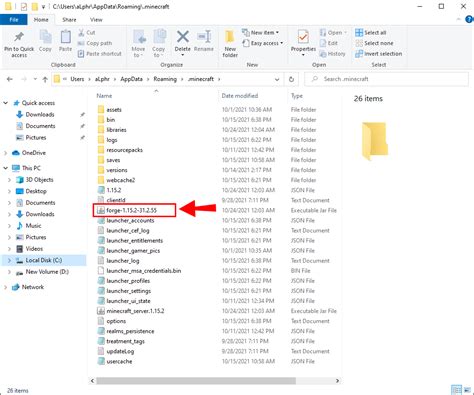The height and width of the screenshot is (395, 474).
Task: Open the Copy to command
Action: (159, 44)
